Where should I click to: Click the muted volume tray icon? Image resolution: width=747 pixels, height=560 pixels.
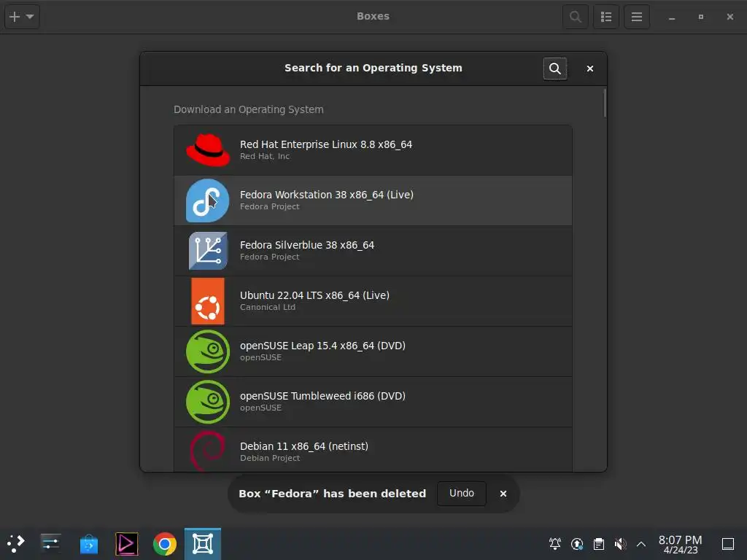pos(620,544)
